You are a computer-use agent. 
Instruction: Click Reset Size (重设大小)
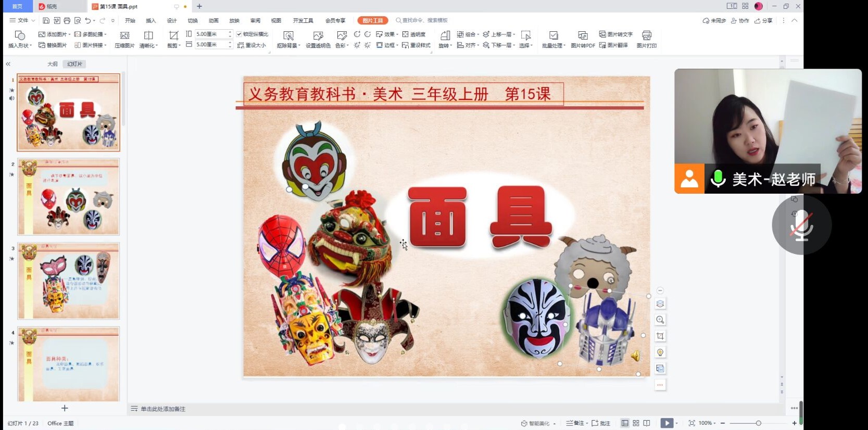click(x=251, y=45)
